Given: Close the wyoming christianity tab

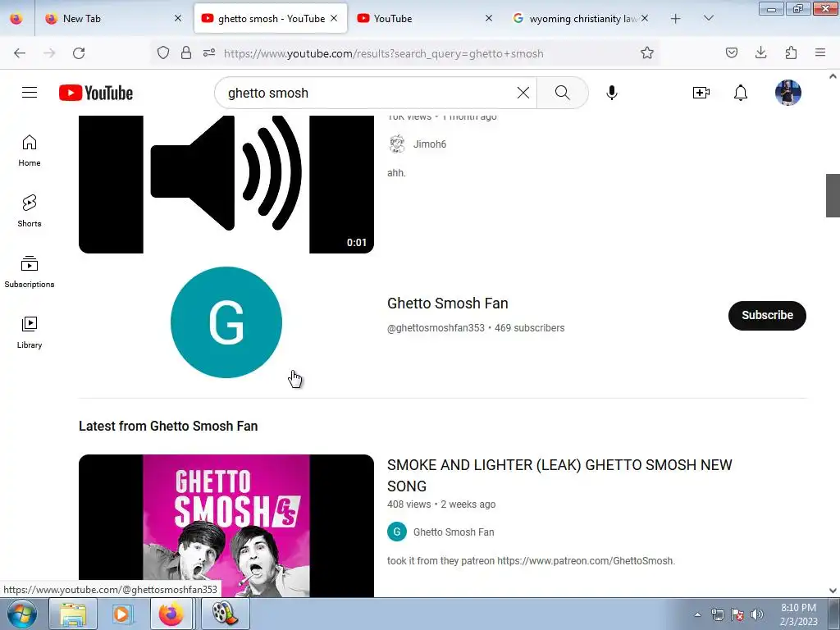Looking at the screenshot, I should click(x=645, y=18).
